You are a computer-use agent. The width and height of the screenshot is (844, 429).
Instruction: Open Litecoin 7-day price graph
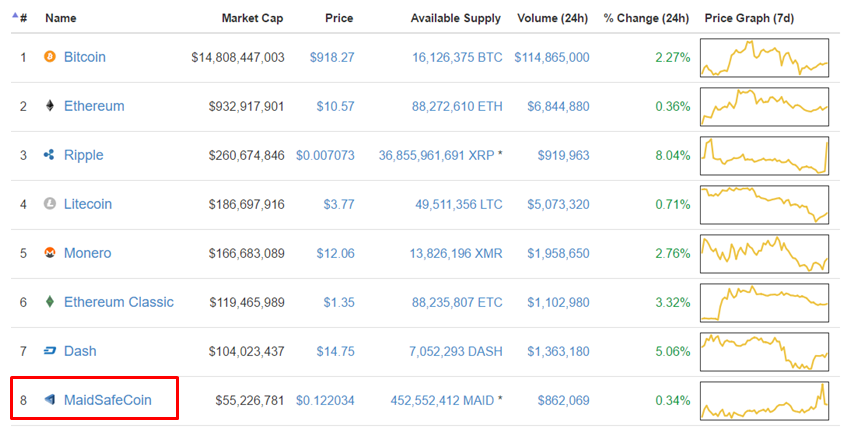(x=764, y=205)
